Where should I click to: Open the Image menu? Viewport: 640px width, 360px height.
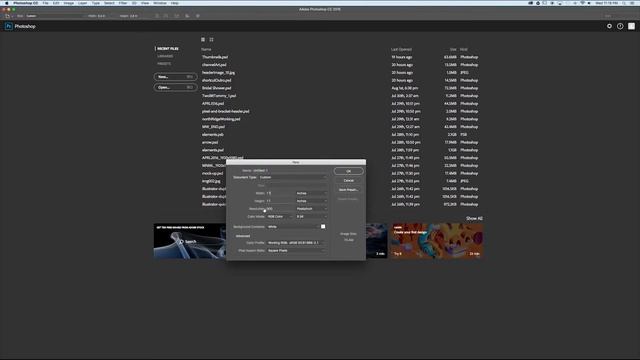pyautogui.click(x=69, y=3)
